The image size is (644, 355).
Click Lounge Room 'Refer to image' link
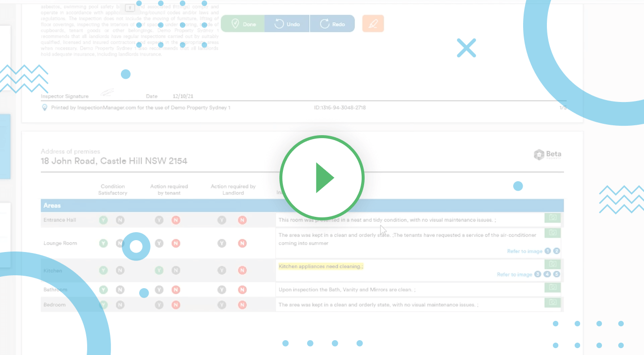click(524, 252)
